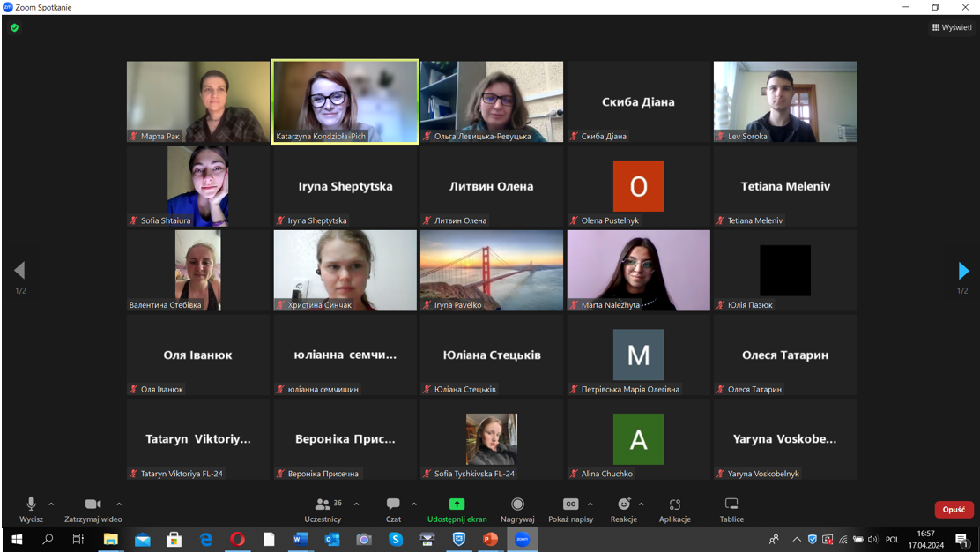Viewport: 980px width, 553px height.
Task: Stop camera via Zatrzymaj wideo
Action: 93,509
